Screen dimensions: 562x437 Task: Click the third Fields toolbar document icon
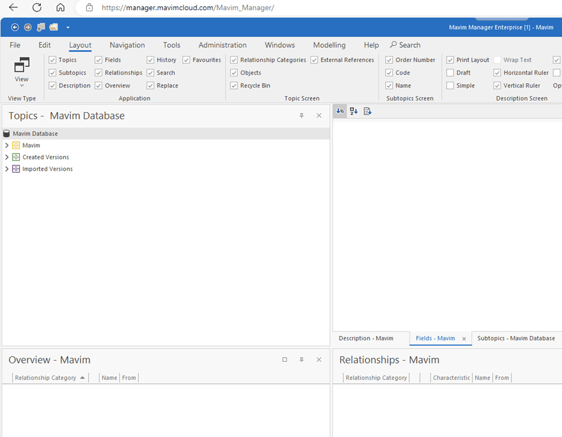[367, 111]
